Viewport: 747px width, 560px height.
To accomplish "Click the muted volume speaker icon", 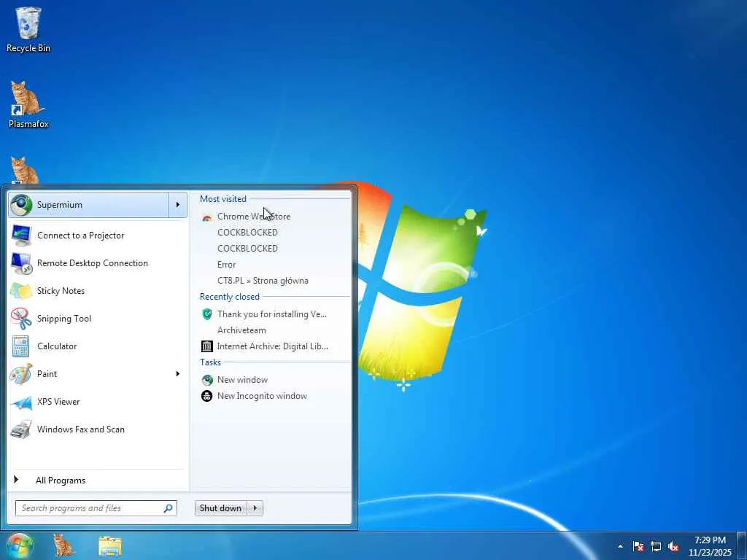I will [673, 546].
